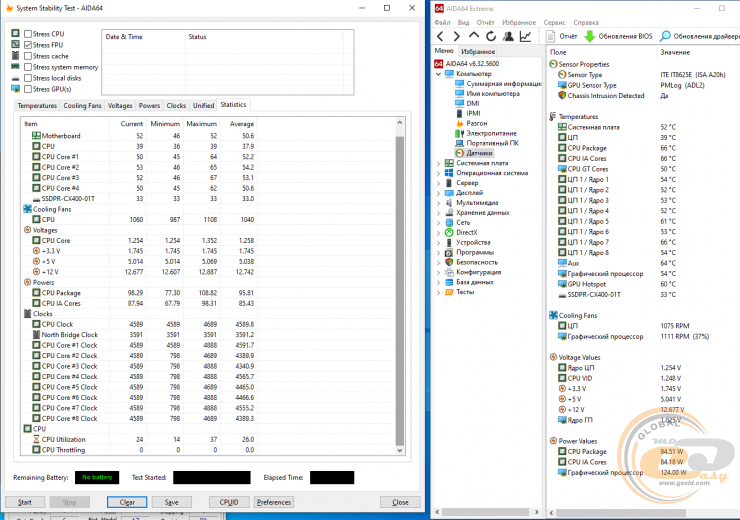Click the Stress cache icon

[x=16, y=55]
